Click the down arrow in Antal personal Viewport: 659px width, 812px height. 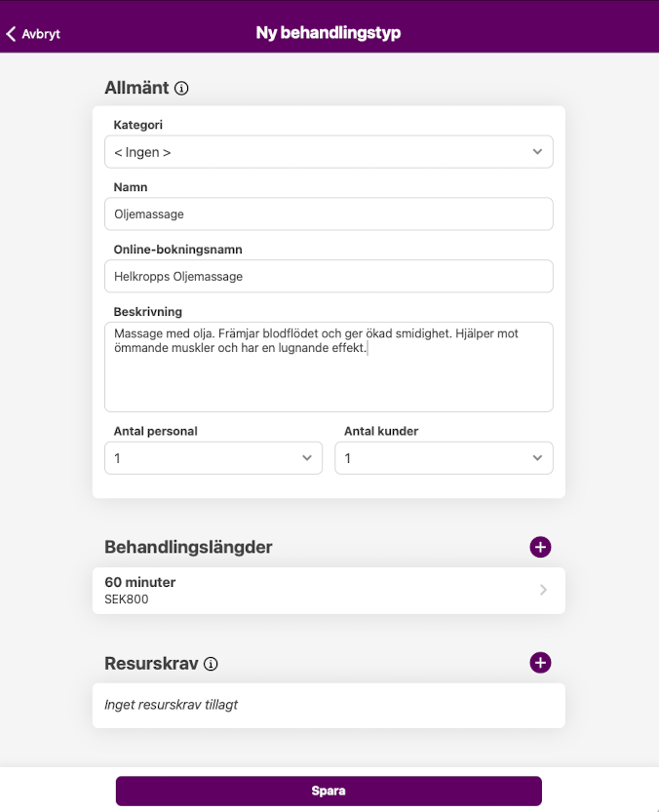306,458
